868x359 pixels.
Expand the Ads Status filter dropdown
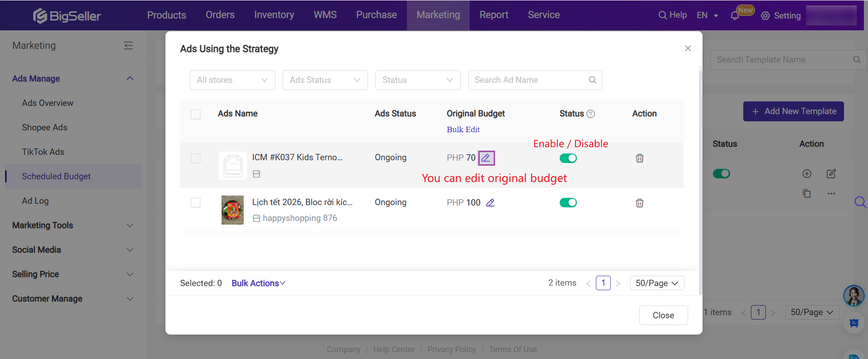[x=325, y=80]
